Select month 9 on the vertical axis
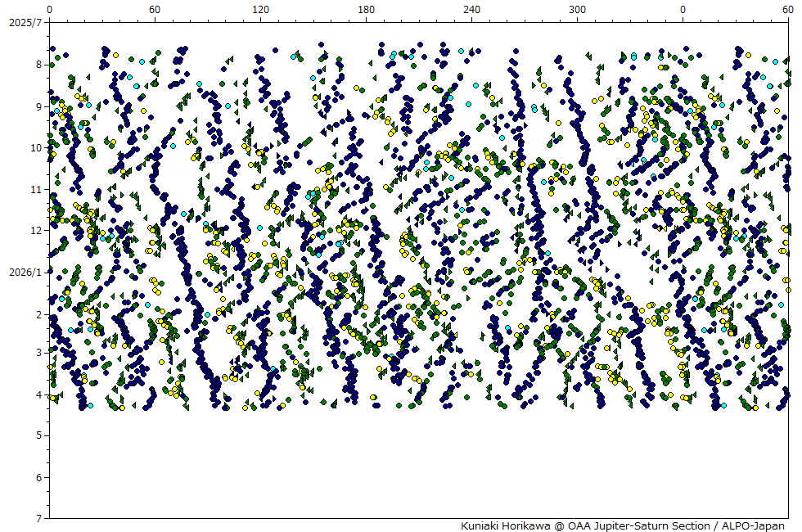 pyautogui.click(x=38, y=106)
